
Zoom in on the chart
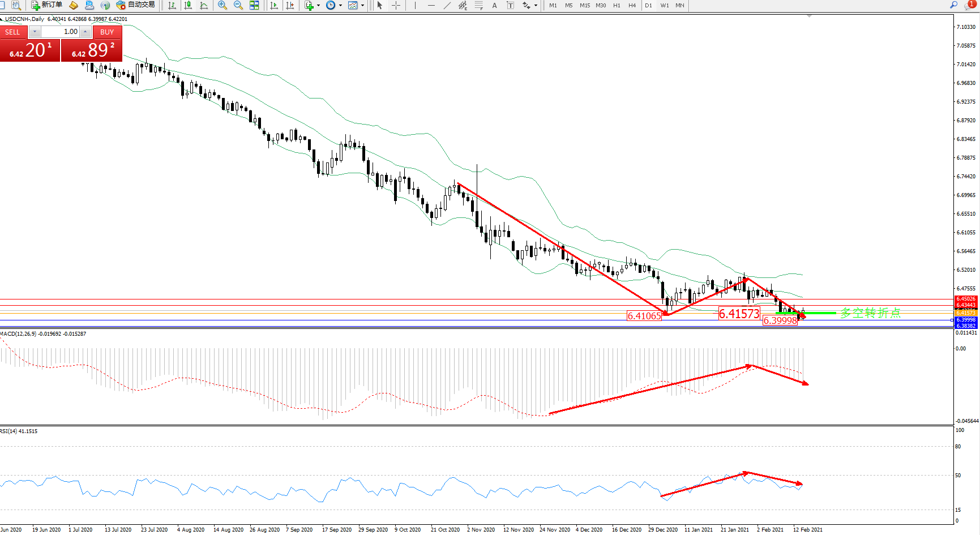pyautogui.click(x=222, y=5)
